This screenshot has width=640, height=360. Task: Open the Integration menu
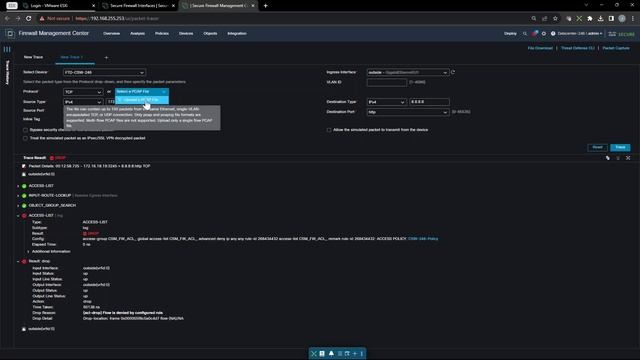(237, 33)
